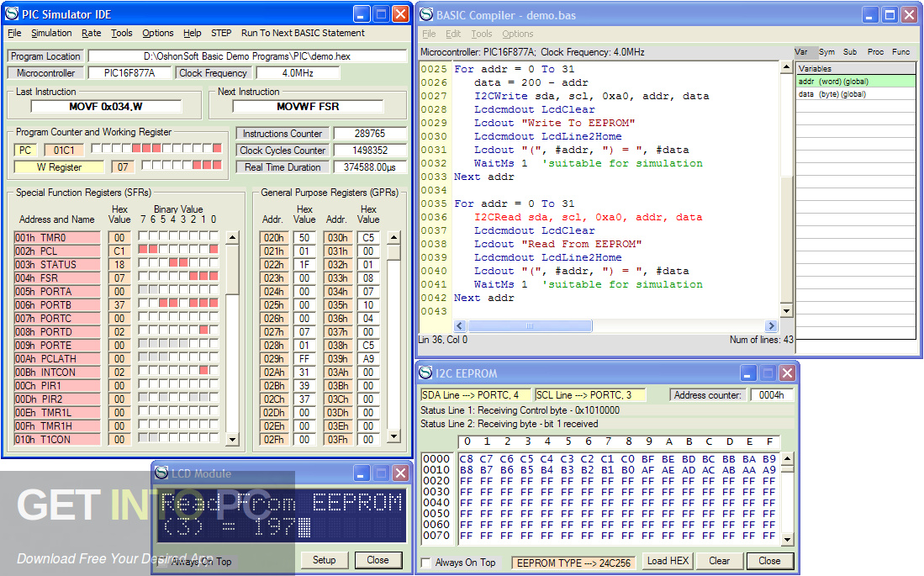
Task: Click SFR list scroll up arrow
Action: pyautogui.click(x=233, y=238)
